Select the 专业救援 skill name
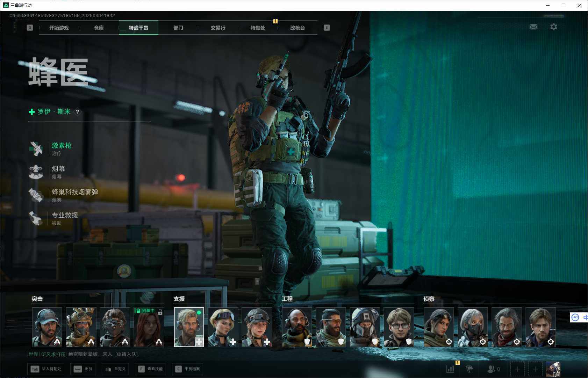Screen dimensions: 588x378 [65, 215]
